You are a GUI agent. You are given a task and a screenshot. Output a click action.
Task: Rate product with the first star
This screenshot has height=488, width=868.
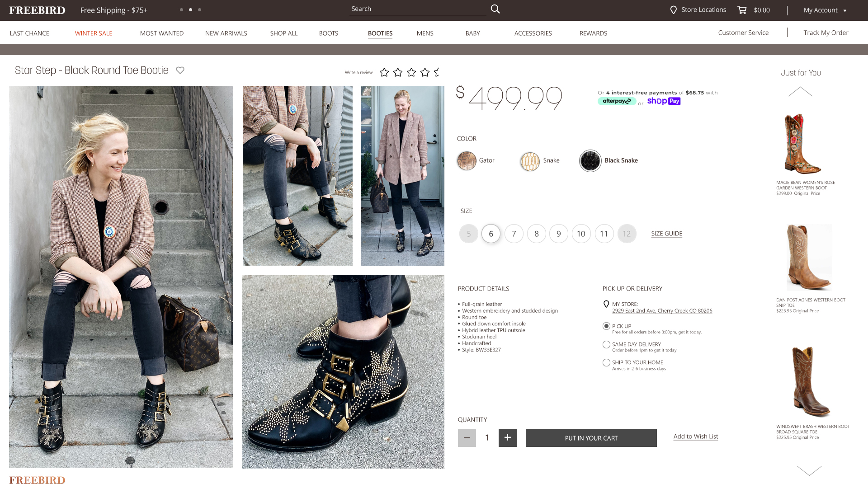tap(384, 72)
